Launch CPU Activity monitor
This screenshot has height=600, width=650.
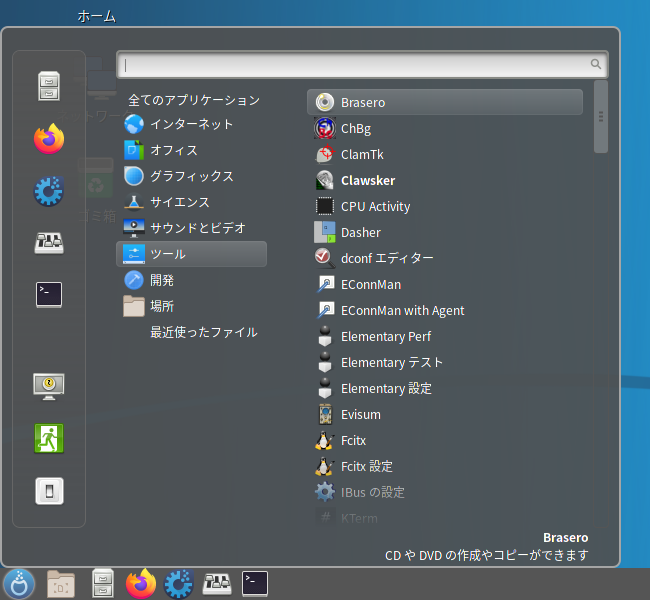[445, 206]
